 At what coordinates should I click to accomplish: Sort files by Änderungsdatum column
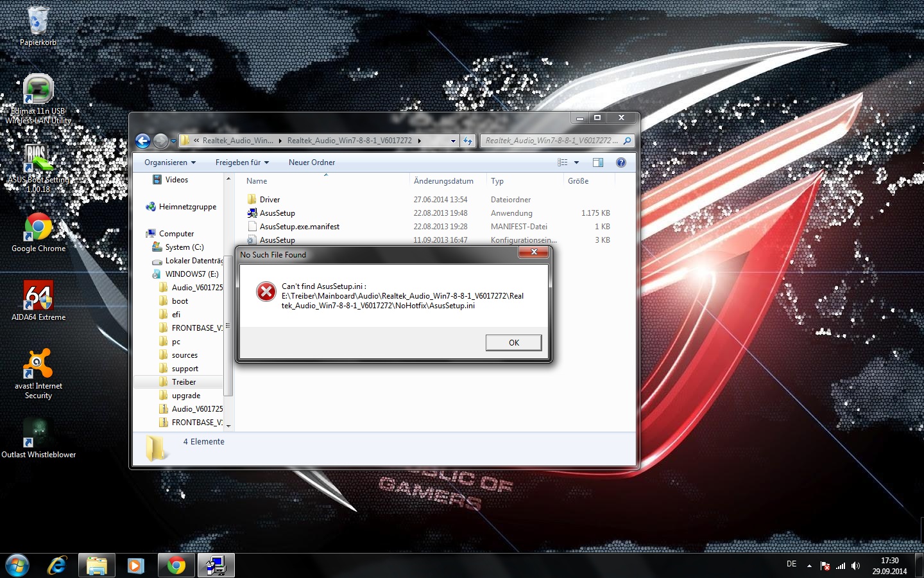(443, 181)
